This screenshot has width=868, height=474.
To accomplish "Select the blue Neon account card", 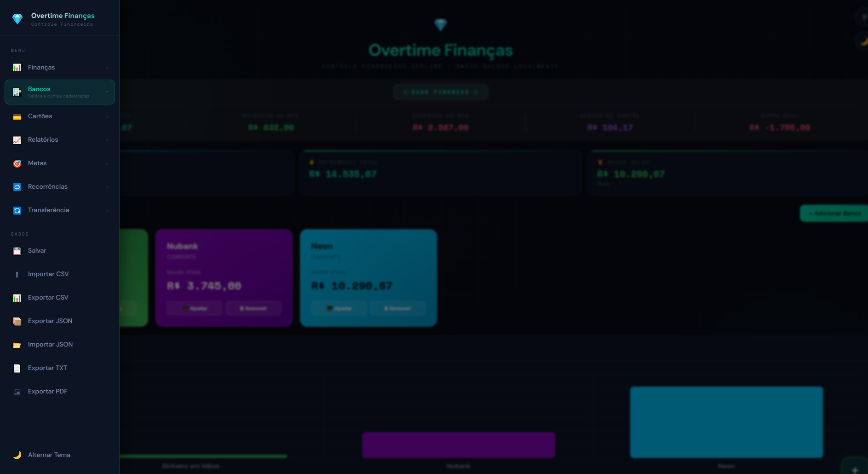I will pos(368,278).
